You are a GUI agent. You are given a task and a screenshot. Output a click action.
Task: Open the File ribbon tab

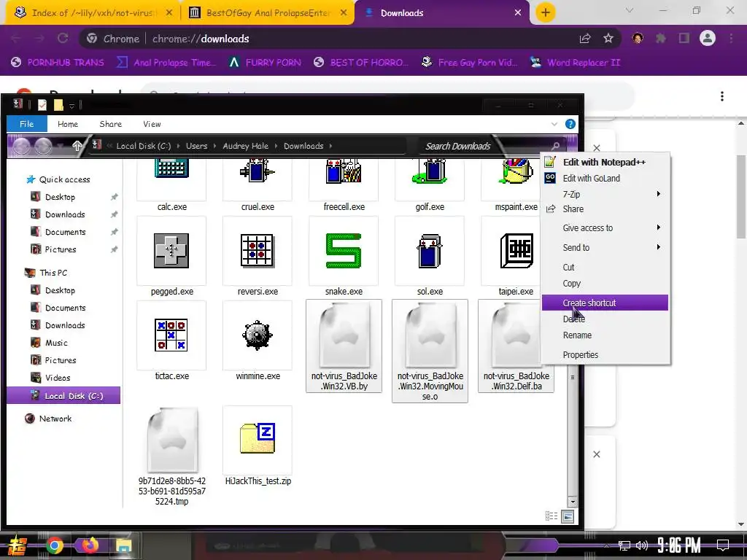[x=27, y=124]
